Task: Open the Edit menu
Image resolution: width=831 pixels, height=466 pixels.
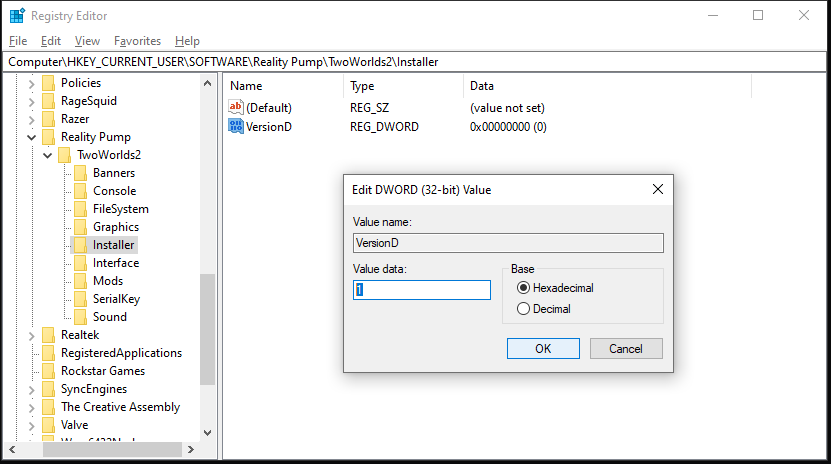Action: [51, 41]
